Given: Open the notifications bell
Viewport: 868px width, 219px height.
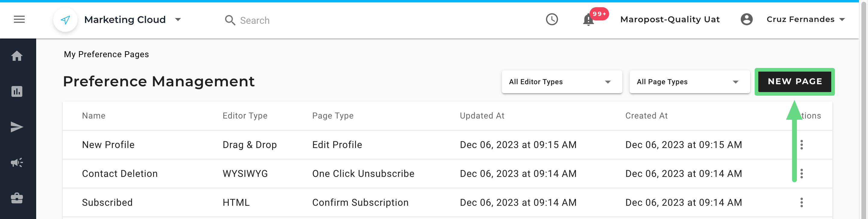Looking at the screenshot, I should (588, 20).
